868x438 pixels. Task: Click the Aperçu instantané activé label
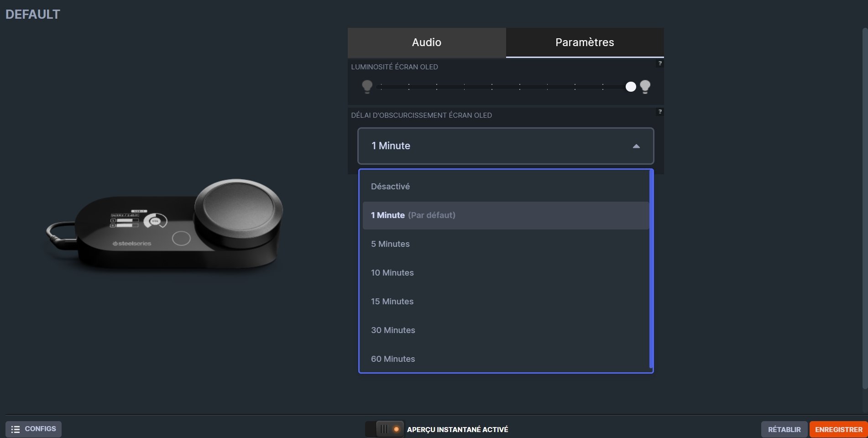pyautogui.click(x=457, y=430)
